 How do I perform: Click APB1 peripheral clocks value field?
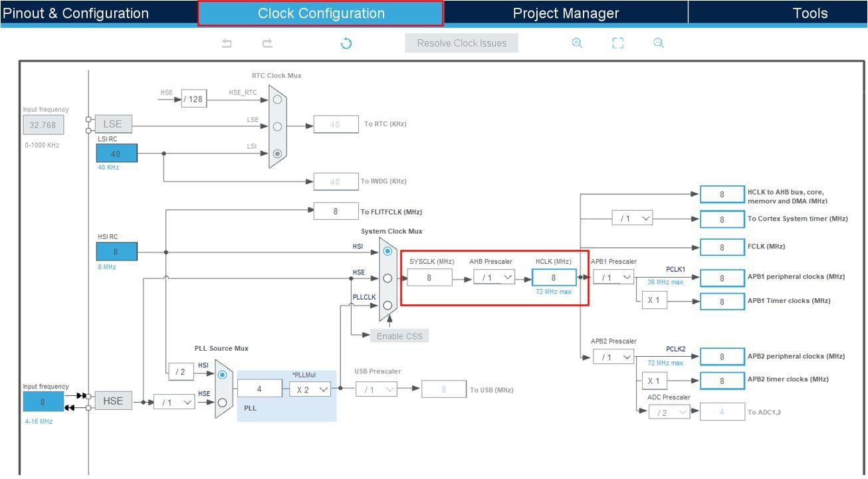click(722, 278)
